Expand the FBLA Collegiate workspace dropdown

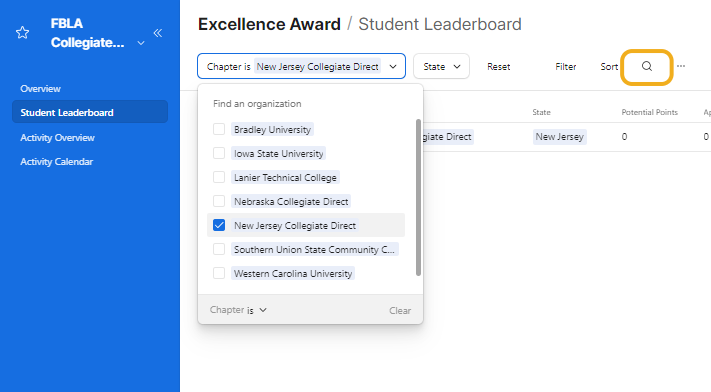(x=141, y=43)
